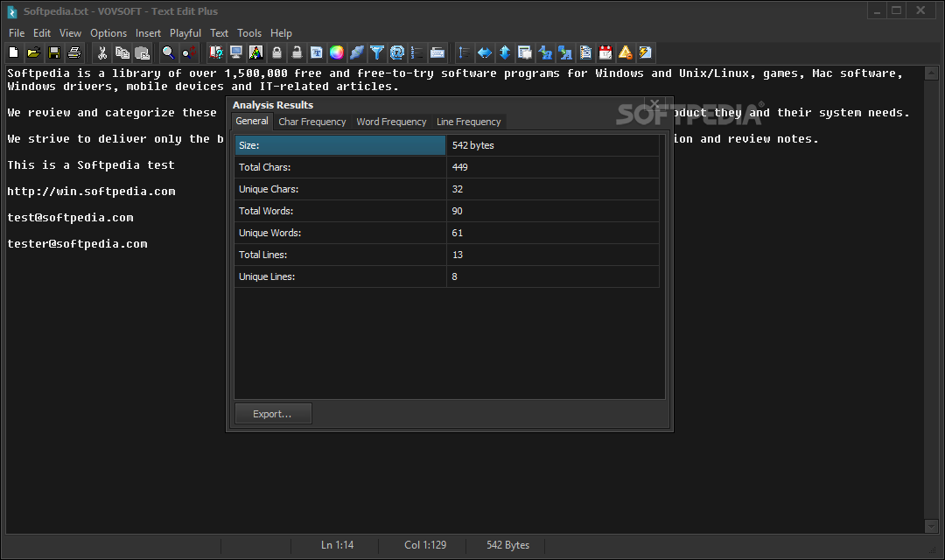The image size is (945, 560).
Task: Click the Export... button
Action: point(272,414)
